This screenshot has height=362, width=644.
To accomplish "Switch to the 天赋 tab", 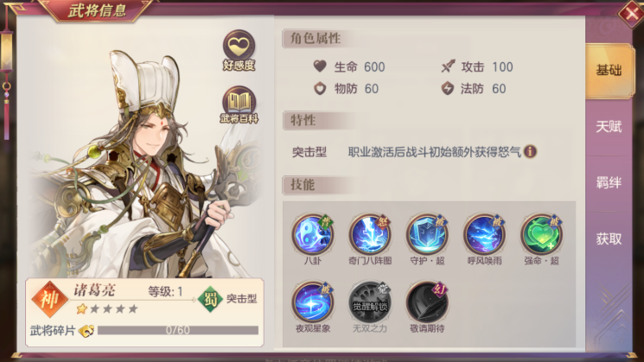I will pyautogui.click(x=609, y=127).
